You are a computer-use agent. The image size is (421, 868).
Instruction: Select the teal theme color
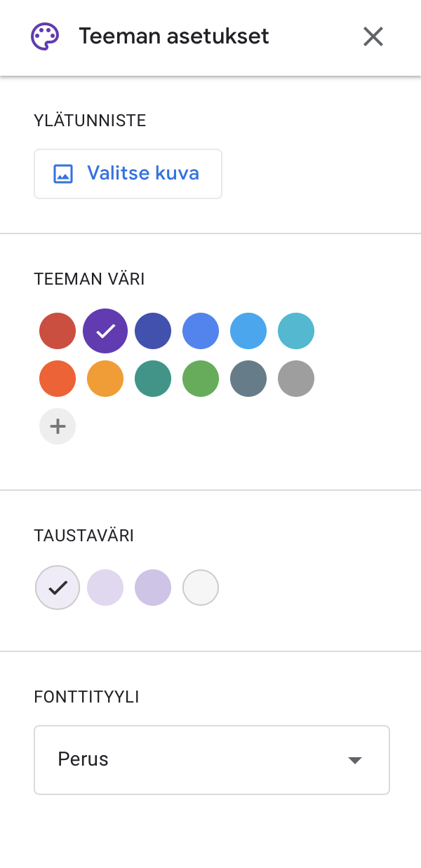[153, 379]
